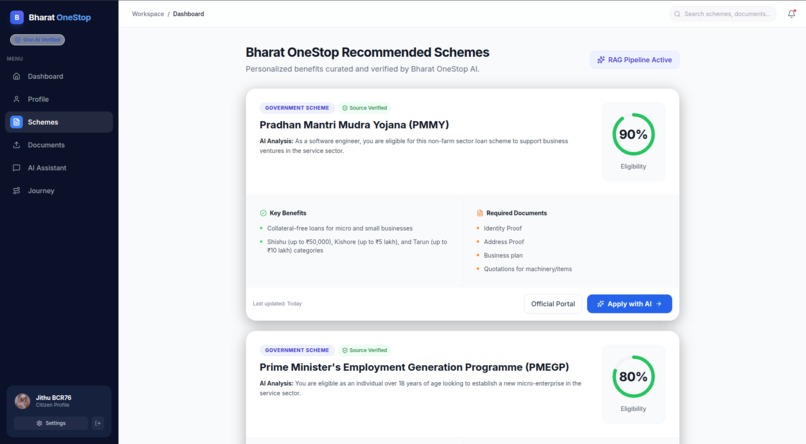Open Dashboard menu item
This screenshot has height=444, width=806.
click(x=59, y=76)
